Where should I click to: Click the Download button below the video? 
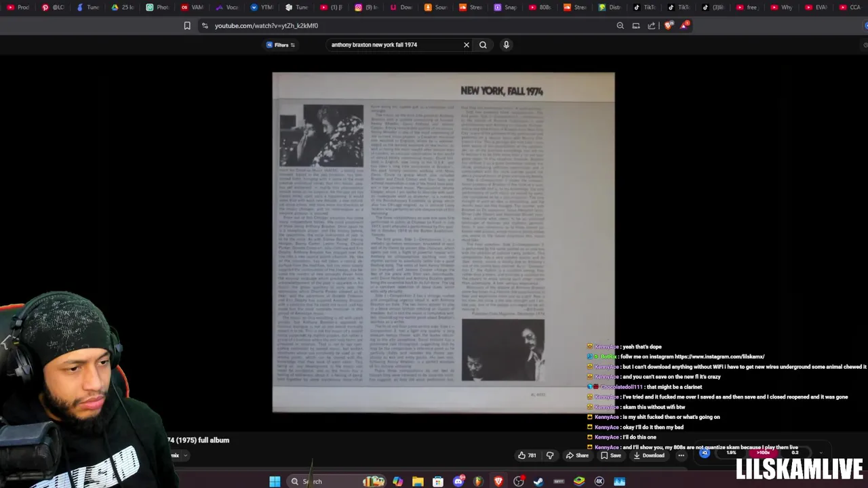648,455
